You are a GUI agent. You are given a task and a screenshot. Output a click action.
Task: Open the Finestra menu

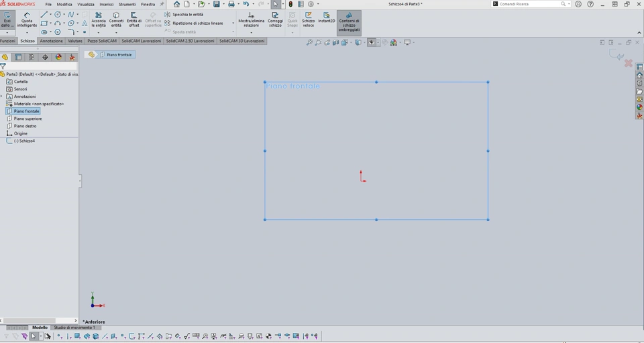point(148,4)
